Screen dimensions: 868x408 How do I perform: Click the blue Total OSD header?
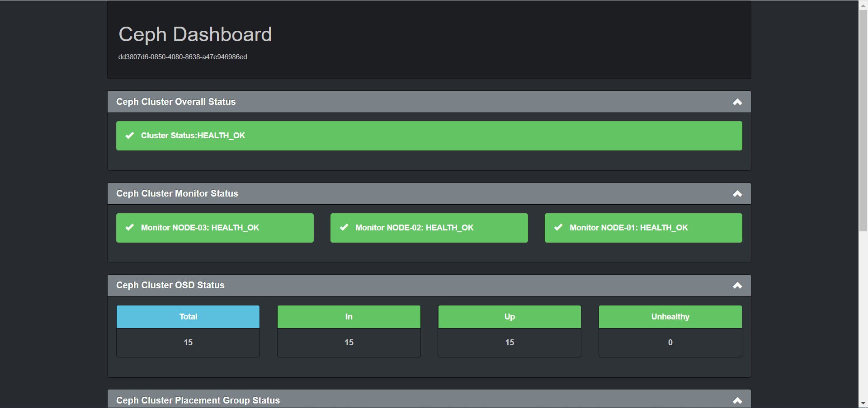(188, 317)
